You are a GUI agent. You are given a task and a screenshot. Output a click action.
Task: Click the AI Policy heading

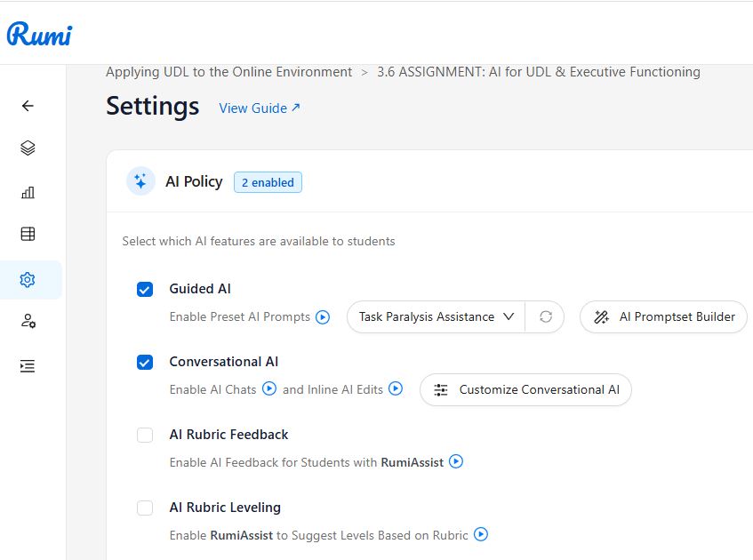194,181
